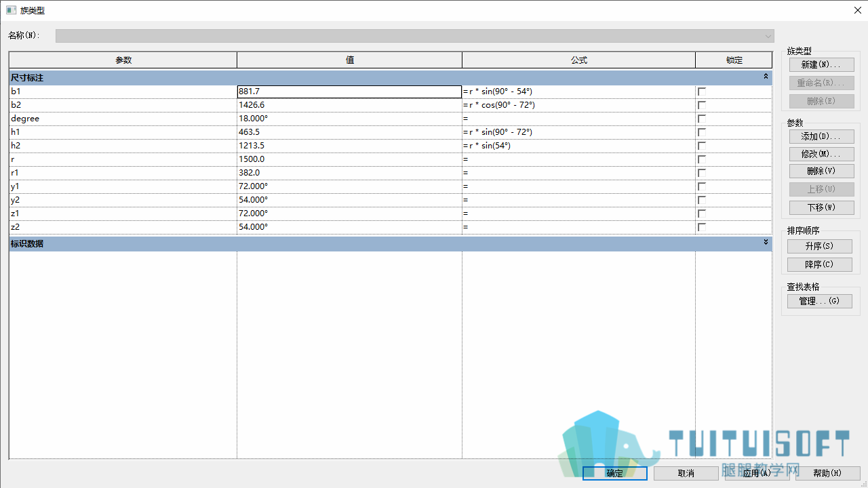This screenshot has height=488, width=868.
Task: Click 添加(D)... to add parameter
Action: 821,137
